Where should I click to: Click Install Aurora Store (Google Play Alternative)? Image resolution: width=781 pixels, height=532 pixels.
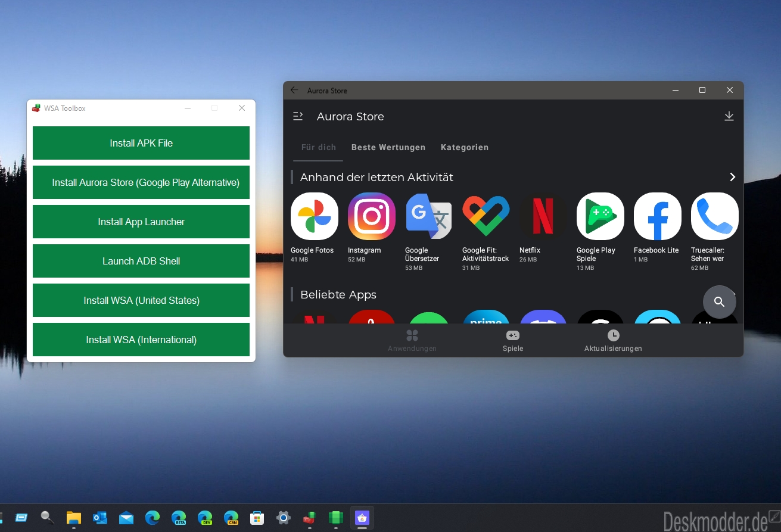click(141, 182)
